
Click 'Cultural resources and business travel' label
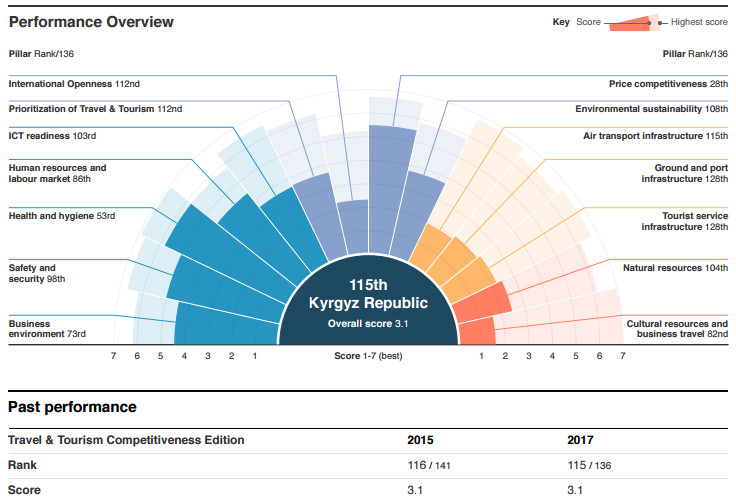677,329
